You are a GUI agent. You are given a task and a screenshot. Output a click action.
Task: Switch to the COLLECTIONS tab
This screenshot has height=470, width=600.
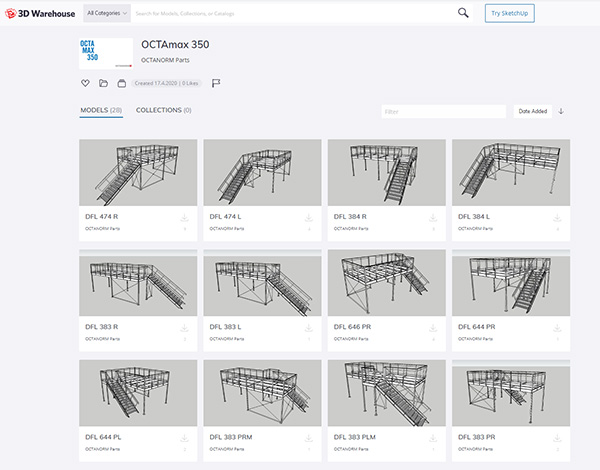coord(163,110)
